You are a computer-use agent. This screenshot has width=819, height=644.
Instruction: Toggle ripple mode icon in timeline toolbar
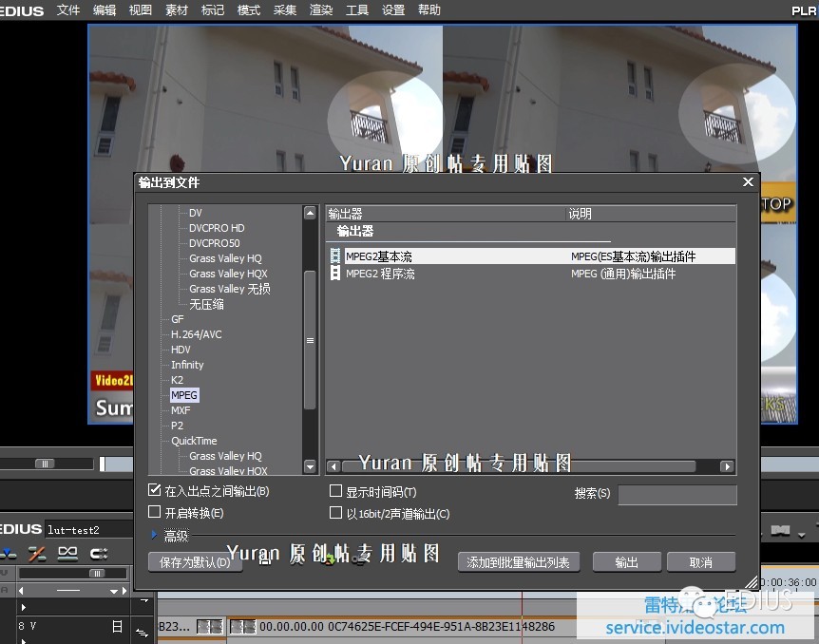click(10, 554)
